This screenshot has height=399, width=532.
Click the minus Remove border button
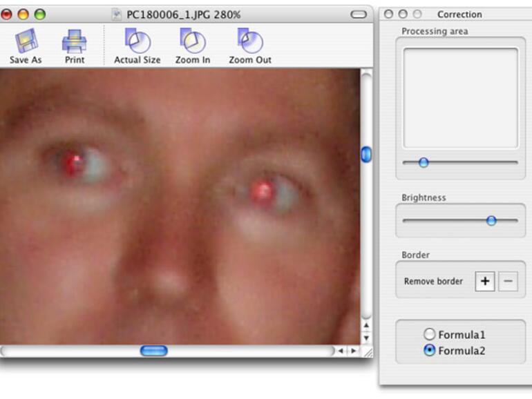point(508,281)
